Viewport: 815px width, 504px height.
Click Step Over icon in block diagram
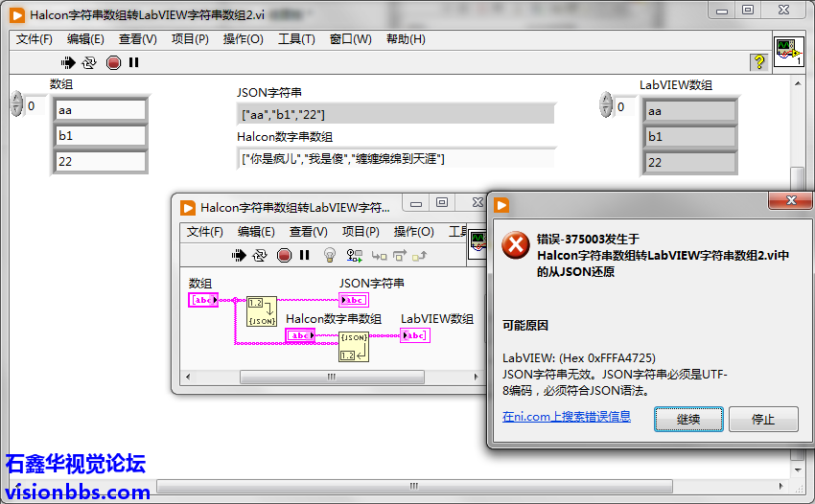pyautogui.click(x=400, y=256)
